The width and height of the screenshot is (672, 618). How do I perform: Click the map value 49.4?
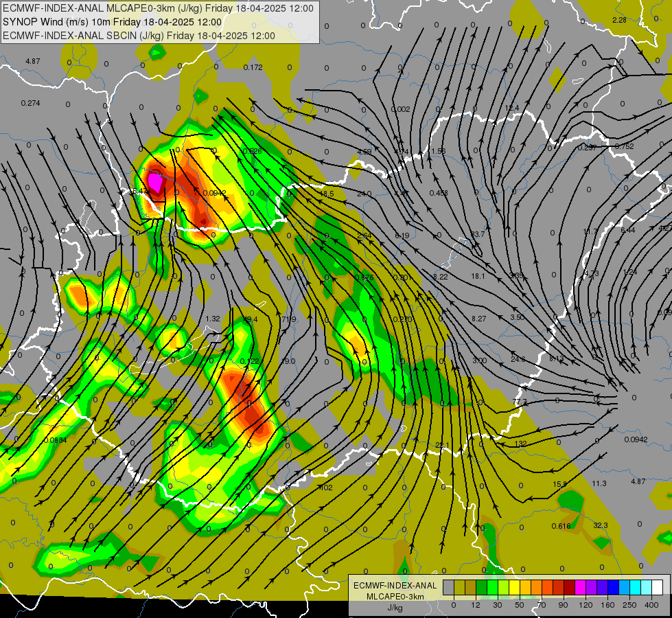pyautogui.click(x=250, y=319)
